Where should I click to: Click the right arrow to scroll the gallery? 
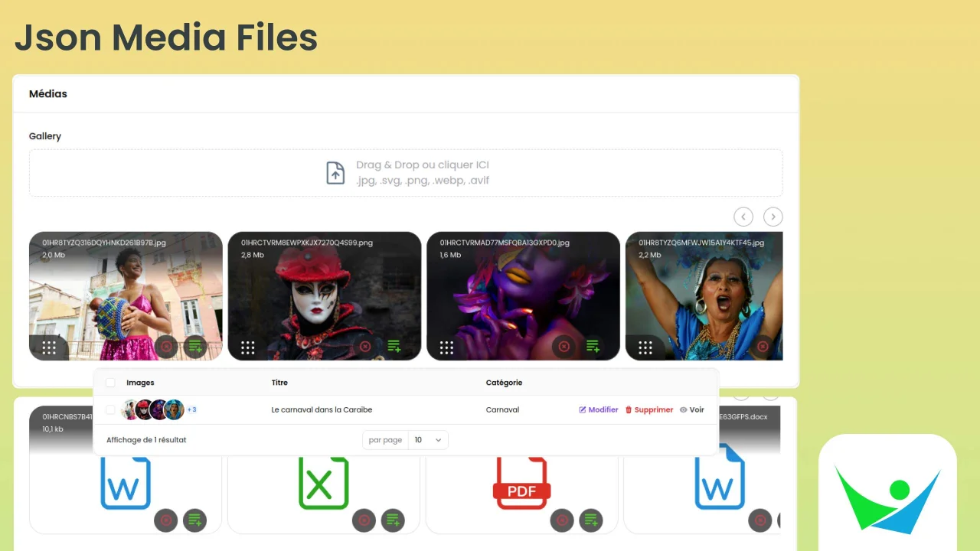pos(773,217)
